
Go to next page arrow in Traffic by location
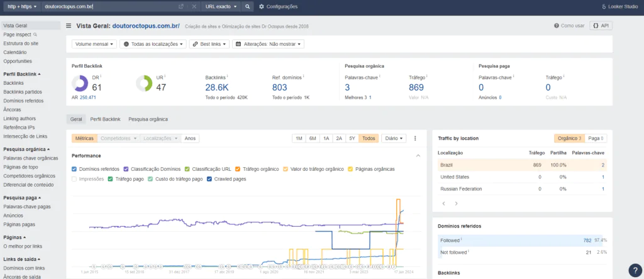[x=456, y=204]
